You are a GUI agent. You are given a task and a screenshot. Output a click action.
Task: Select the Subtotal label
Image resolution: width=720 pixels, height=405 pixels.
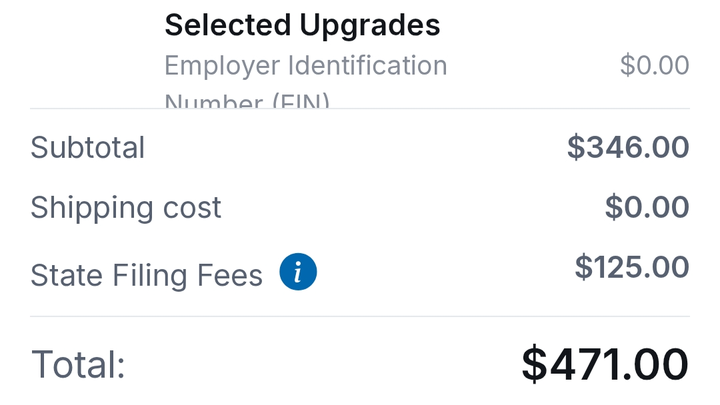click(87, 147)
